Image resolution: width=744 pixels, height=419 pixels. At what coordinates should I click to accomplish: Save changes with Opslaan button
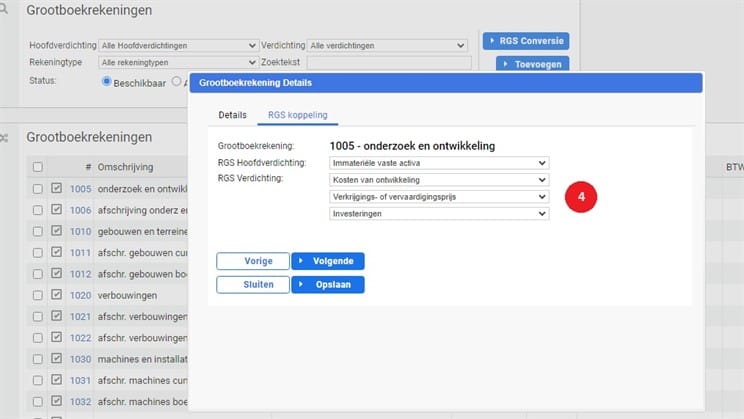pyautogui.click(x=328, y=285)
